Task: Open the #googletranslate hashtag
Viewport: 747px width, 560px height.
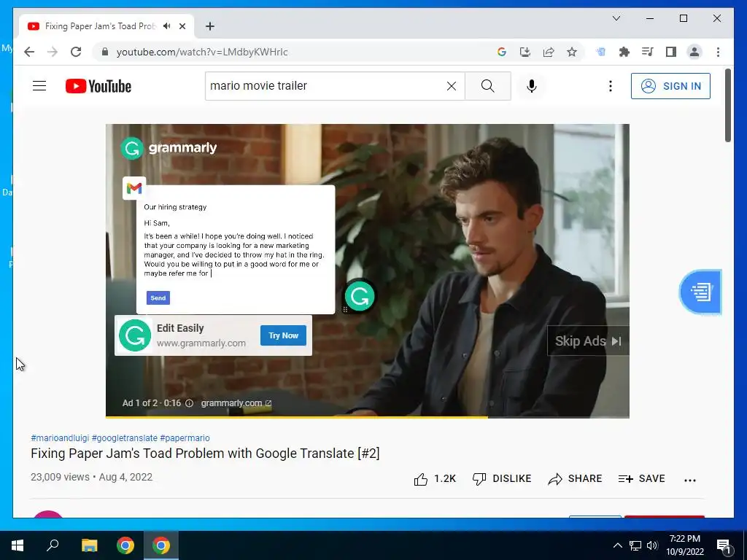Action: click(124, 437)
